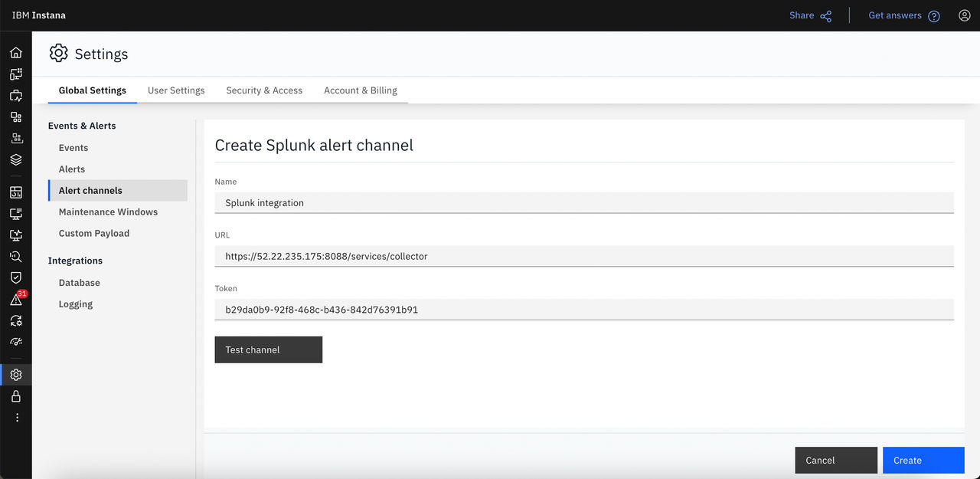Open the three-dot more menu in the sidebar
The height and width of the screenshot is (479, 980).
[17, 418]
